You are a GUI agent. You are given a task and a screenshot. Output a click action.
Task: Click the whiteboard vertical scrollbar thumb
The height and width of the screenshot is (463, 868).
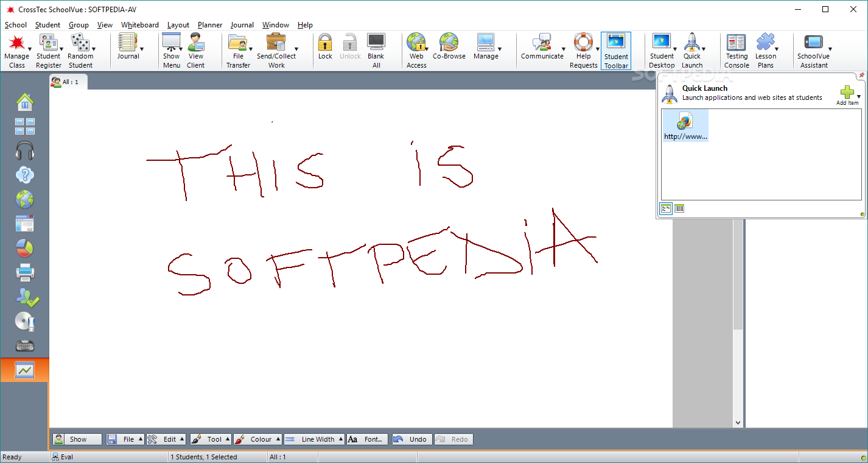tap(738, 274)
